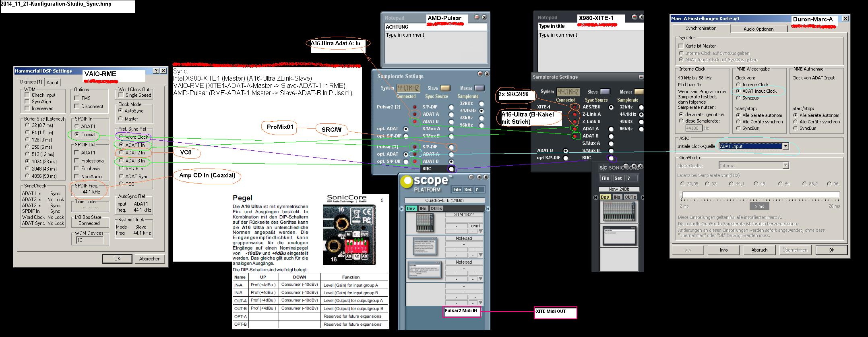This screenshot has width=868, height=337.
Task: Click the Übernehmen button
Action: (795, 250)
